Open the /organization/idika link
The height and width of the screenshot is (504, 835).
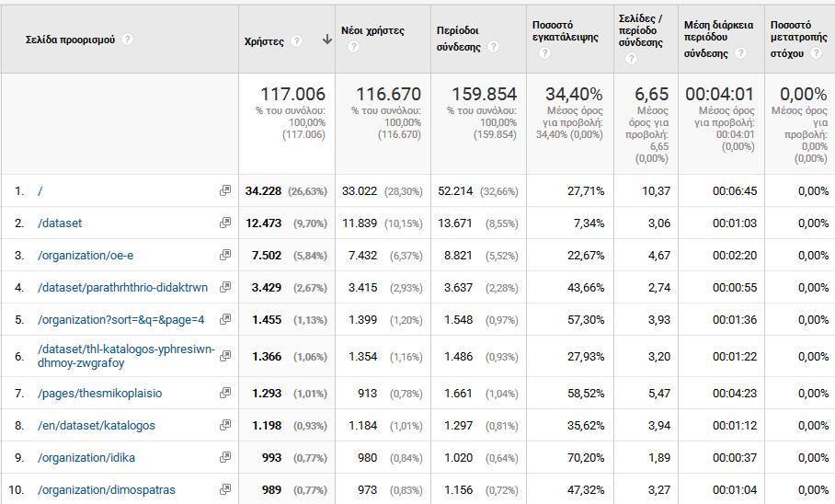coord(86,458)
